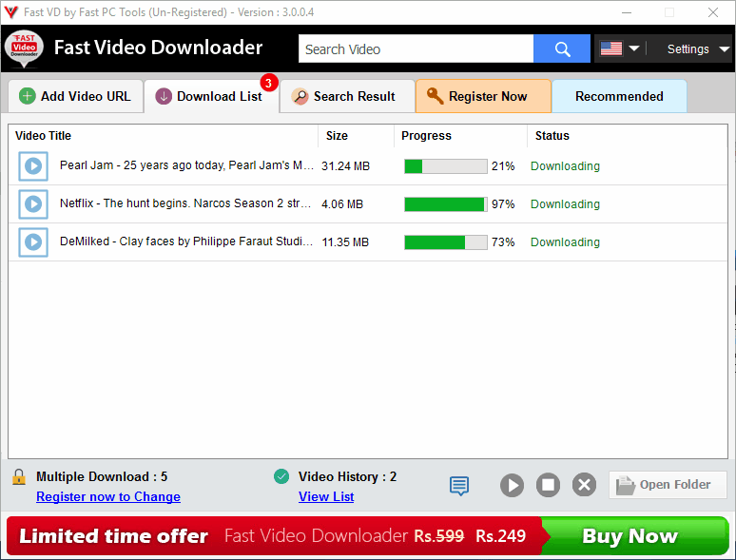
Task: Click Pearl Jam Downloading status text
Action: (565, 166)
